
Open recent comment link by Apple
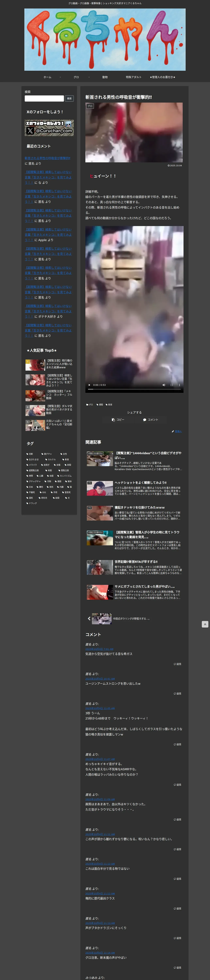(x=48, y=235)
